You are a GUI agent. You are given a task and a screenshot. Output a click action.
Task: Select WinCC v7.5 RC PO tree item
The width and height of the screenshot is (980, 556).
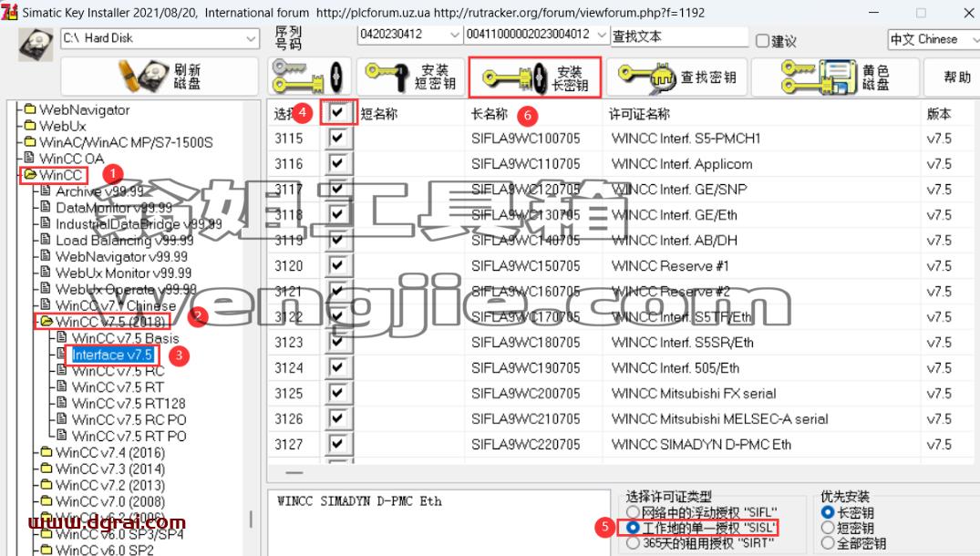[129, 419]
